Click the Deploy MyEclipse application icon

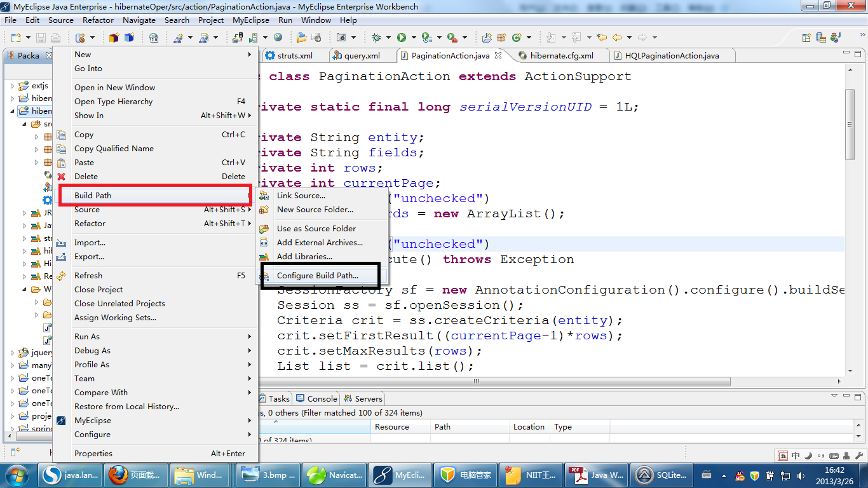(x=238, y=37)
